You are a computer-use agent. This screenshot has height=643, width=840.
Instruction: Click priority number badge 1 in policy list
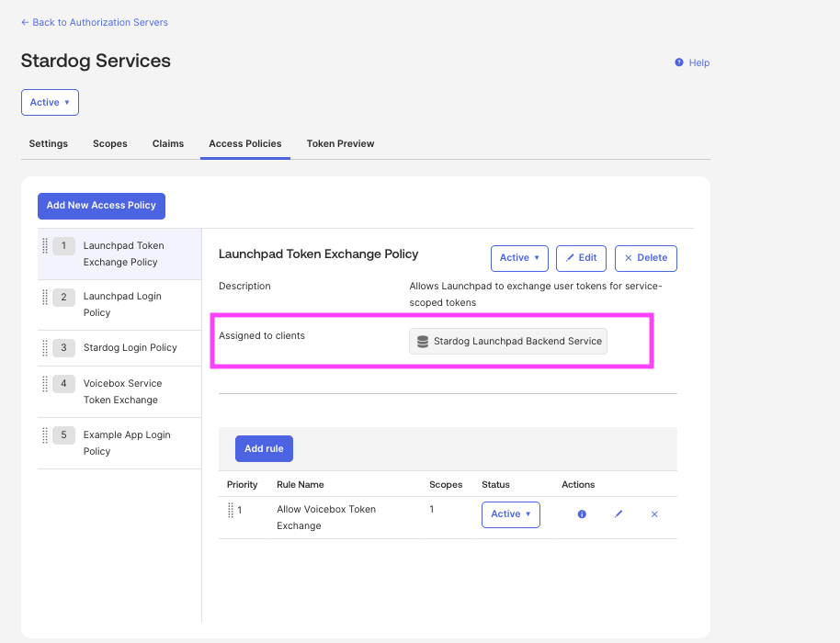63,246
